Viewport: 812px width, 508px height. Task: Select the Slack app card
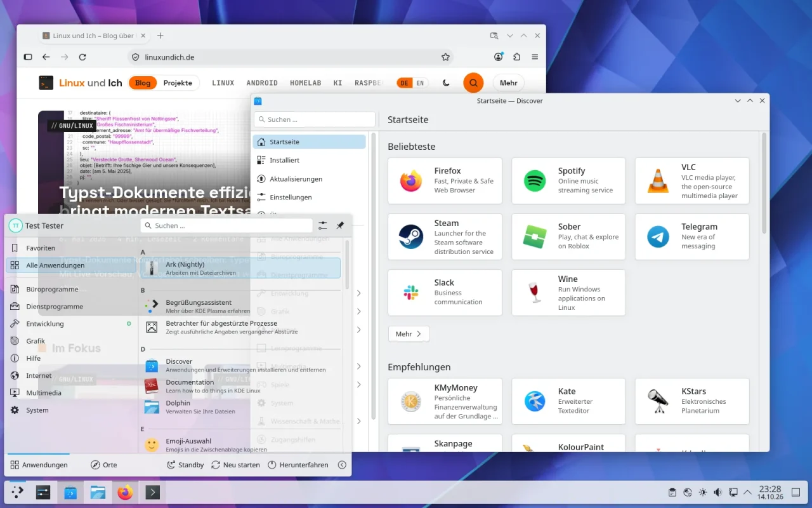coord(445,293)
